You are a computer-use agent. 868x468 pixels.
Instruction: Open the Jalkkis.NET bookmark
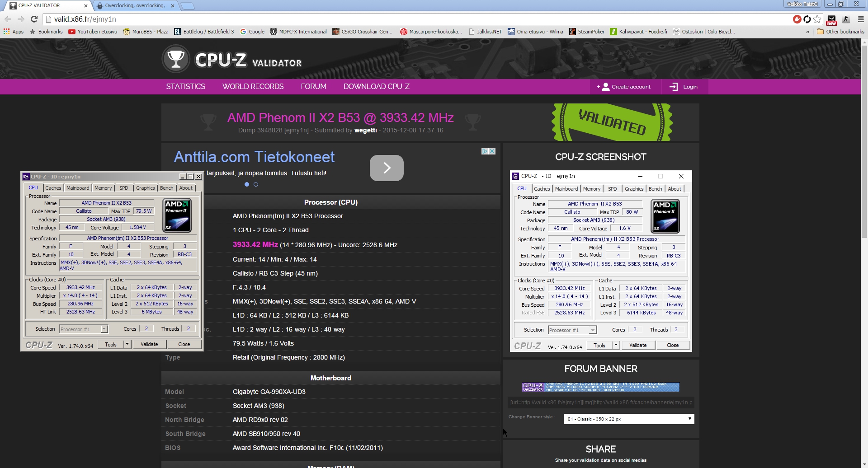(x=486, y=32)
